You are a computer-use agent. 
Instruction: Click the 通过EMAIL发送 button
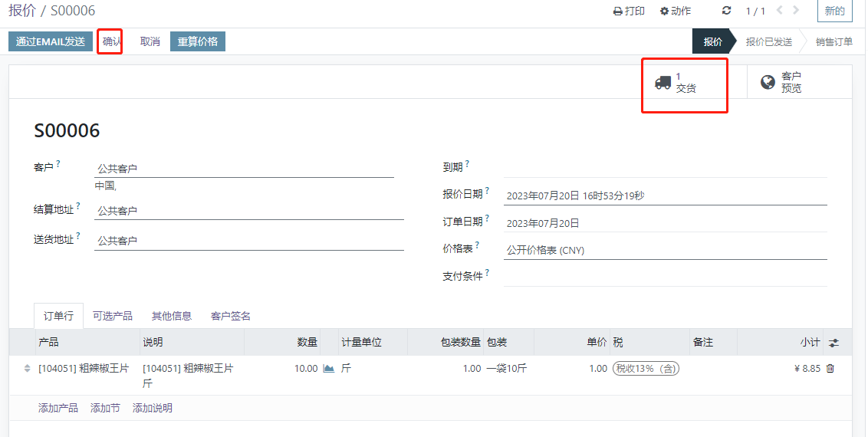[x=51, y=41]
